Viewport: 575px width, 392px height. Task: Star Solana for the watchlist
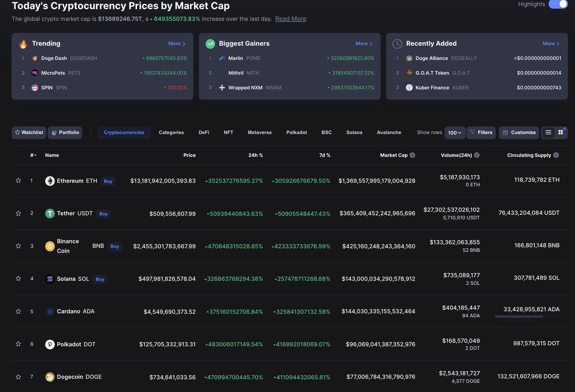click(18, 278)
